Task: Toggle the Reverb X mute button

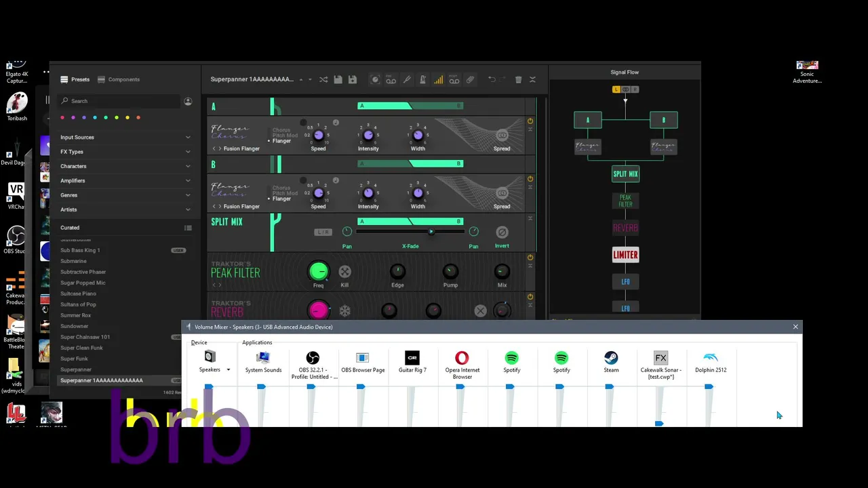Action: (480, 311)
